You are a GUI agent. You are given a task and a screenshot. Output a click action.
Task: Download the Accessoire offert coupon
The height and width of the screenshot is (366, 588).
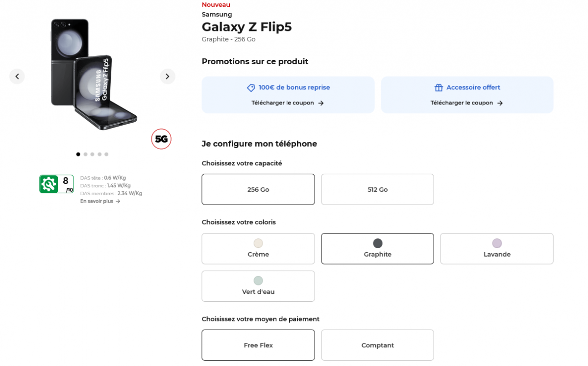466,103
